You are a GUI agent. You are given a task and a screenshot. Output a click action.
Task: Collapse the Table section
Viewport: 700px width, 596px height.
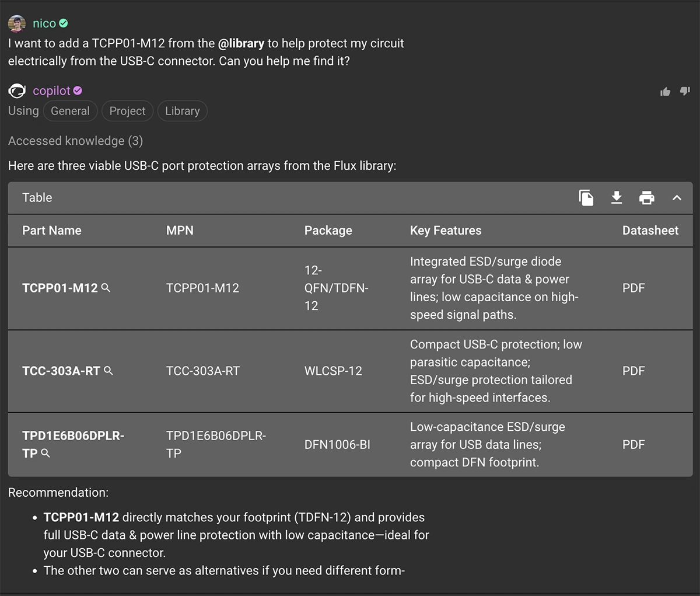tap(677, 198)
